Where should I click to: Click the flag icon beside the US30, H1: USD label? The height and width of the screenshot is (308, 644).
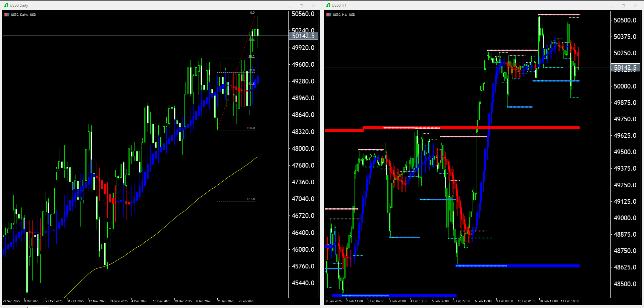pos(329,15)
